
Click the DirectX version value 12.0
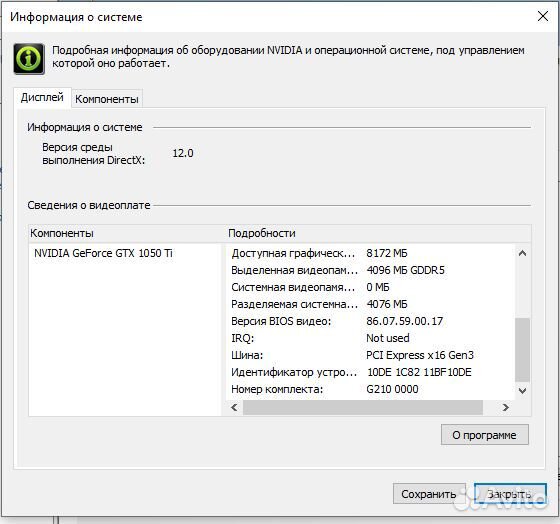[x=183, y=153]
